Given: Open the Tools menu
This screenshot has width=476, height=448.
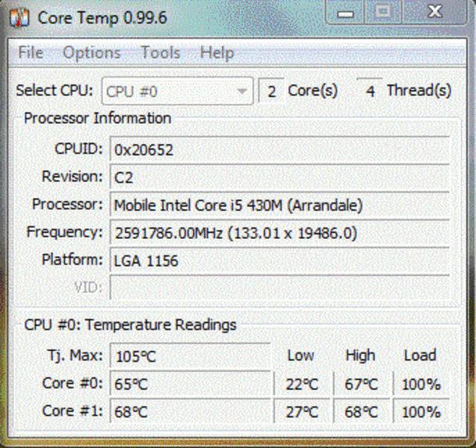Looking at the screenshot, I should point(161,53).
